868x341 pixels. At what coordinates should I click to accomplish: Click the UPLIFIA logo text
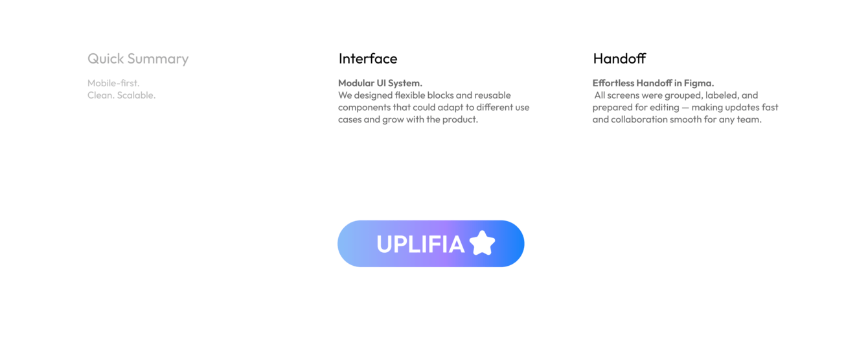420,244
